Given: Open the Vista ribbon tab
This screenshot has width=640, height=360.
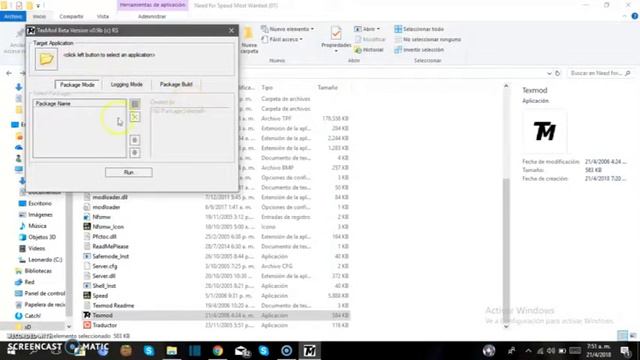Looking at the screenshot, I should [102, 16].
